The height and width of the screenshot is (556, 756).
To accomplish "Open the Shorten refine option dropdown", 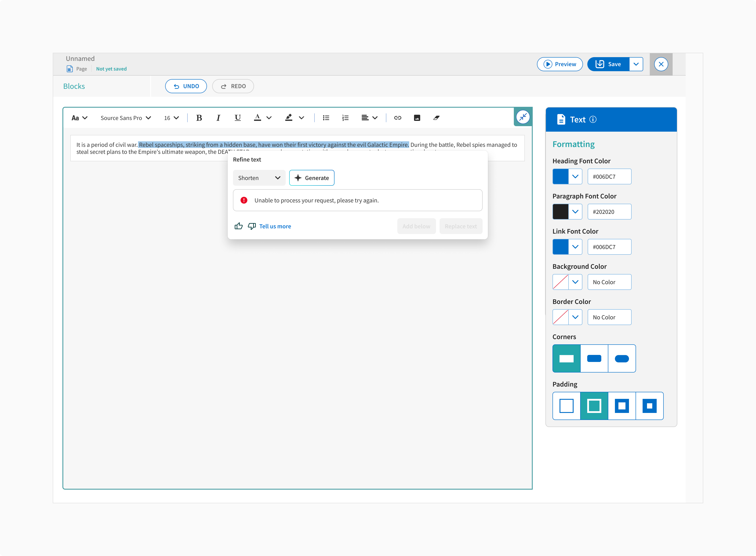I will [x=259, y=178].
